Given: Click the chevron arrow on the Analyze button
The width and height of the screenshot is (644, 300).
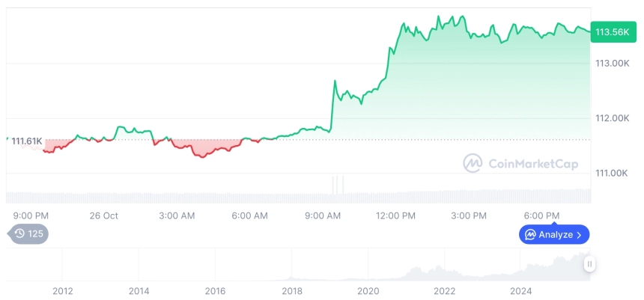Looking at the screenshot, I should pos(579,235).
